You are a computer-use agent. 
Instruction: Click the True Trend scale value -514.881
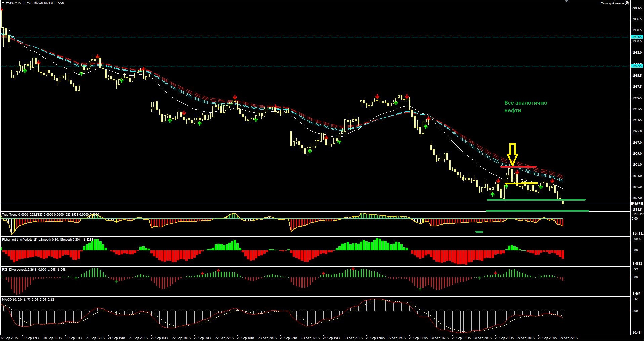pos(638,233)
